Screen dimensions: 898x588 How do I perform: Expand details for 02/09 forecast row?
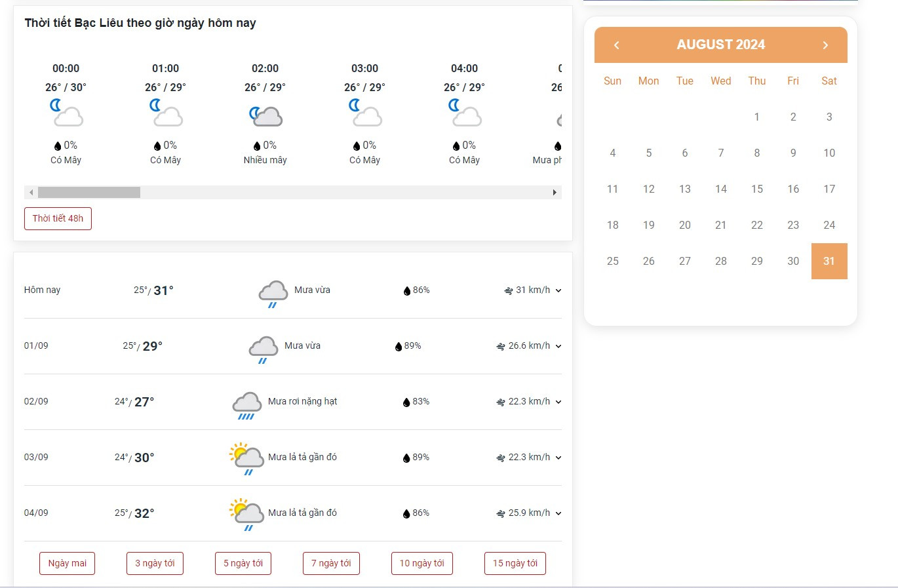pos(558,402)
